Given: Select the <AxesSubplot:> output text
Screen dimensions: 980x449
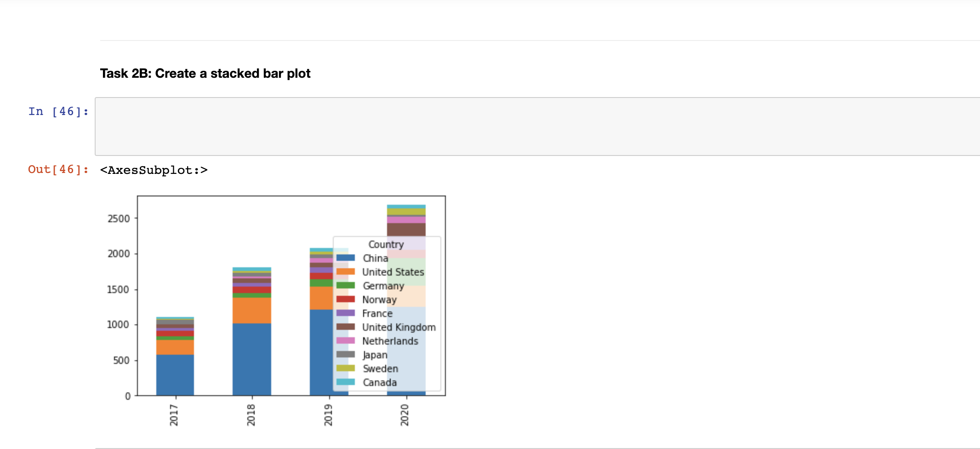Looking at the screenshot, I should [x=154, y=170].
